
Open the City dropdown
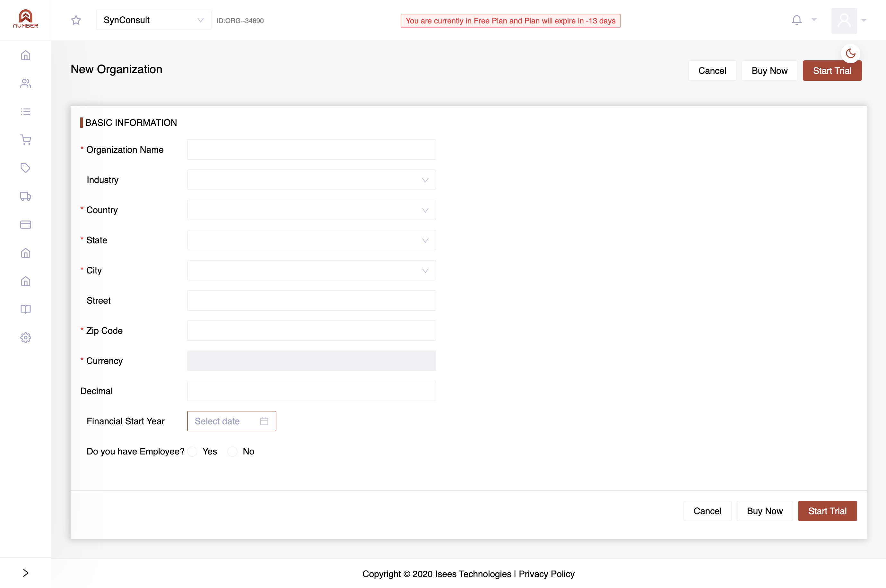(x=312, y=270)
